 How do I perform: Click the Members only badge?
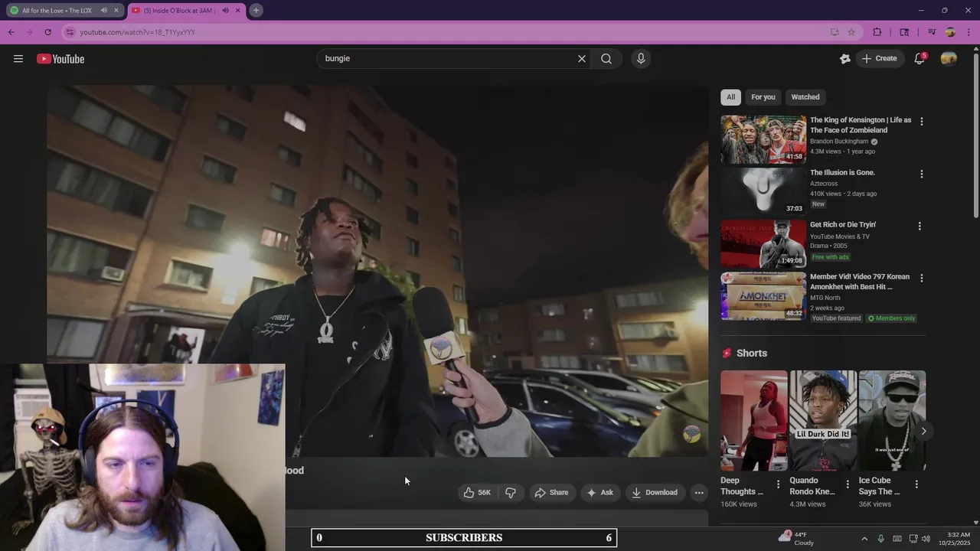[x=891, y=318]
